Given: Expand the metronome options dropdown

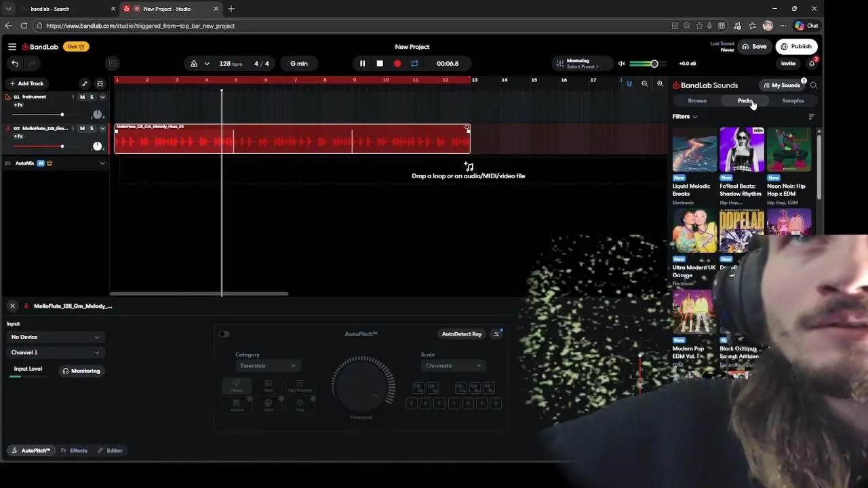Looking at the screenshot, I should 206,64.
